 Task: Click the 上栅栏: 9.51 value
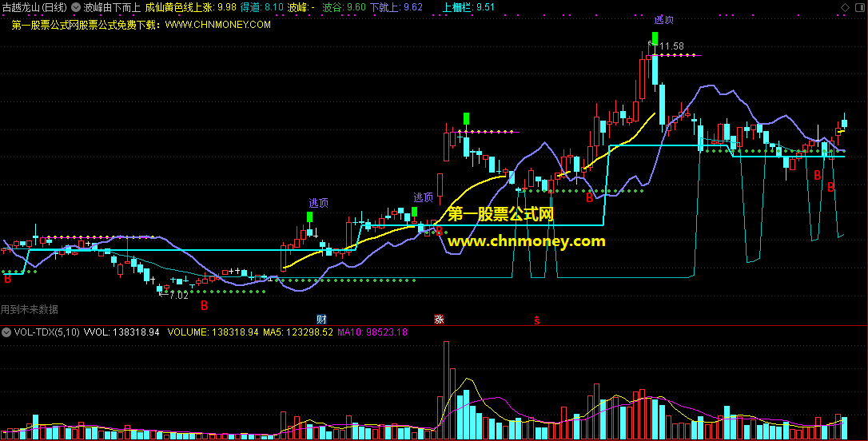click(469, 8)
